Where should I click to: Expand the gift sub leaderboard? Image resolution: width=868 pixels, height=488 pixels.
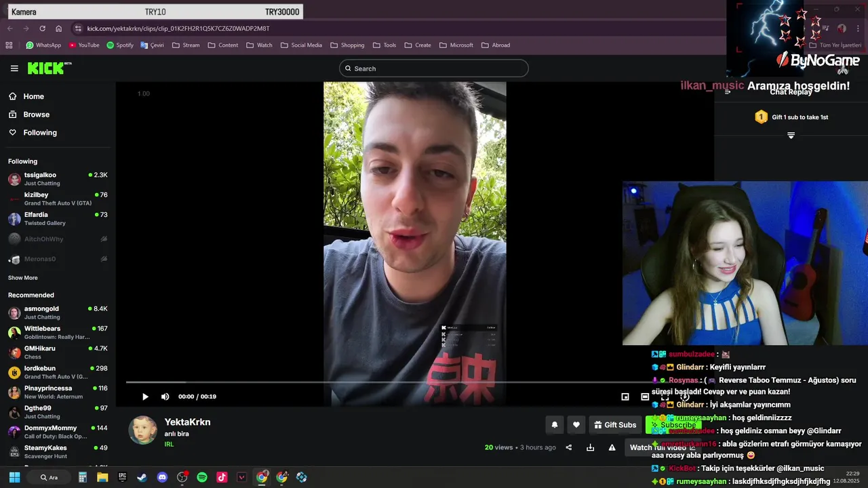pyautogui.click(x=791, y=136)
